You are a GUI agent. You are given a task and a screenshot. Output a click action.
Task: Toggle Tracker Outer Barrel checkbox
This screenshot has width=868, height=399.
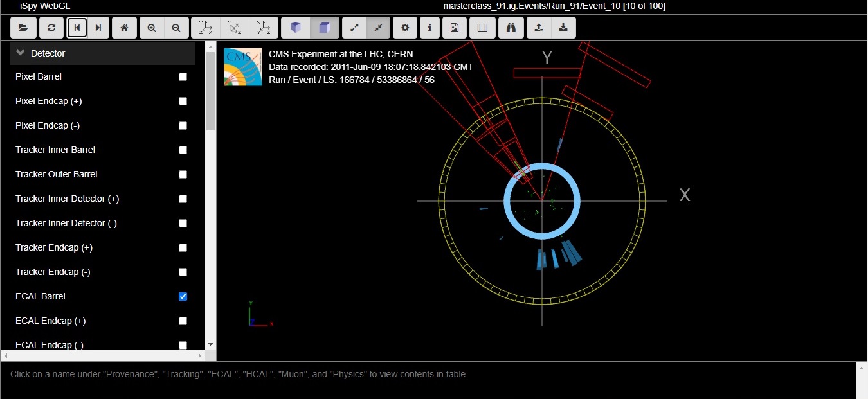click(183, 175)
